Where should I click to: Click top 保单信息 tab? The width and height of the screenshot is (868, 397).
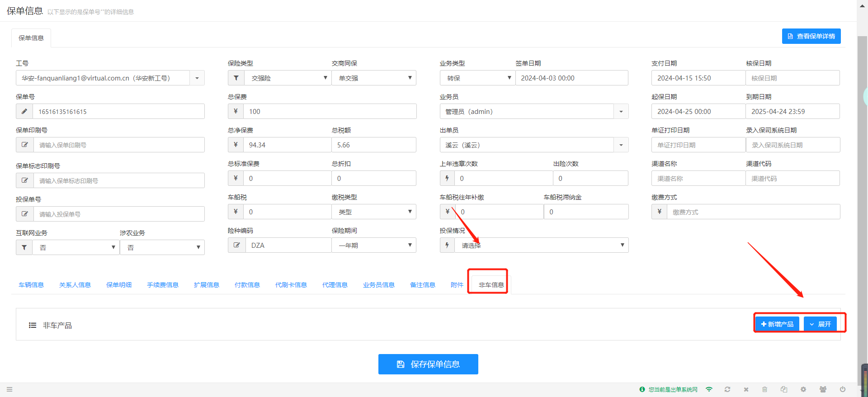[x=31, y=38]
